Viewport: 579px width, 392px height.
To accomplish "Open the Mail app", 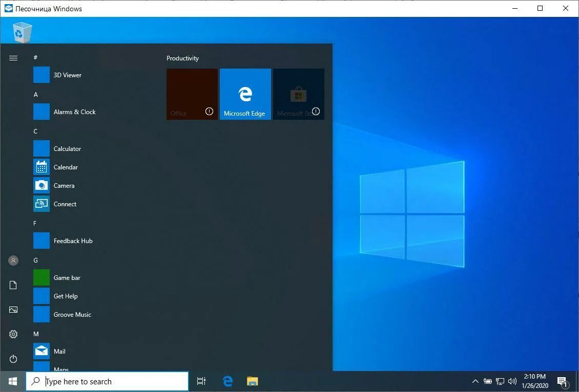I will click(x=59, y=351).
